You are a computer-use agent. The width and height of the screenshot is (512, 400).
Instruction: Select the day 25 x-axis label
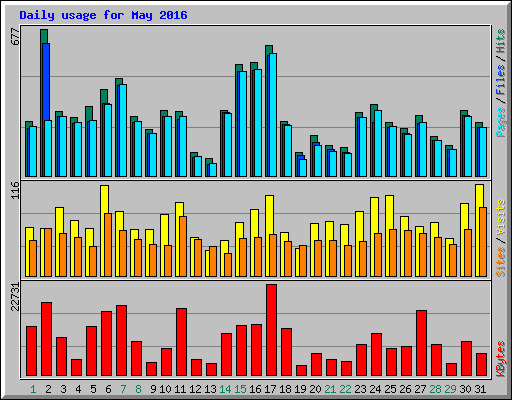coord(390,389)
